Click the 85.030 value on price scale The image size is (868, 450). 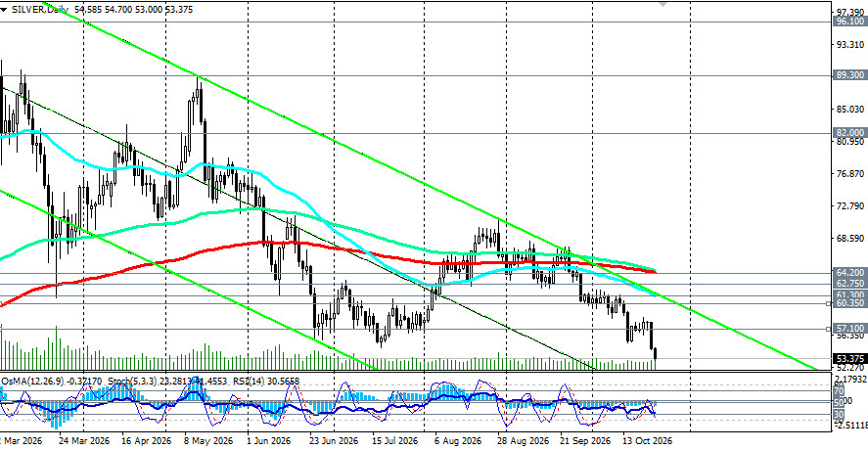(849, 109)
